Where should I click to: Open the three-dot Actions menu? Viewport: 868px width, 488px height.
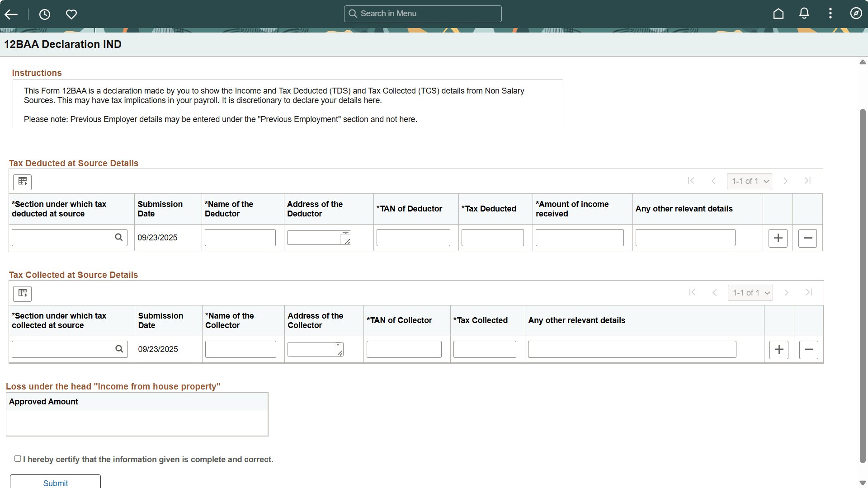point(830,14)
